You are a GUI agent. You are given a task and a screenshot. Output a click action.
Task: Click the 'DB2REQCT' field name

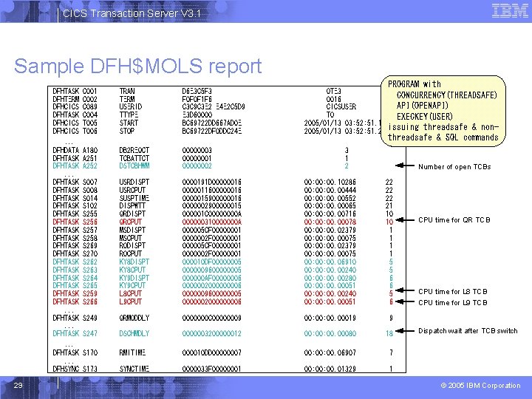[x=134, y=150]
